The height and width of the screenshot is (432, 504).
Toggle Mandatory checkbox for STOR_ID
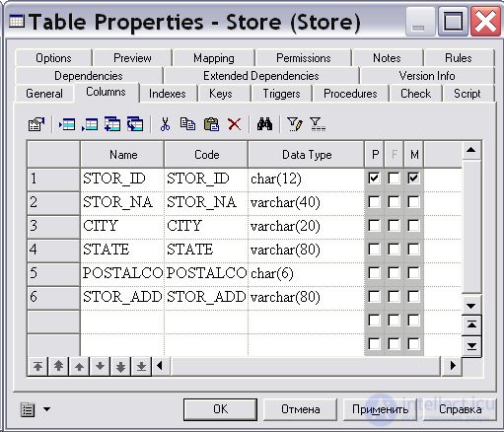pyautogui.click(x=413, y=179)
